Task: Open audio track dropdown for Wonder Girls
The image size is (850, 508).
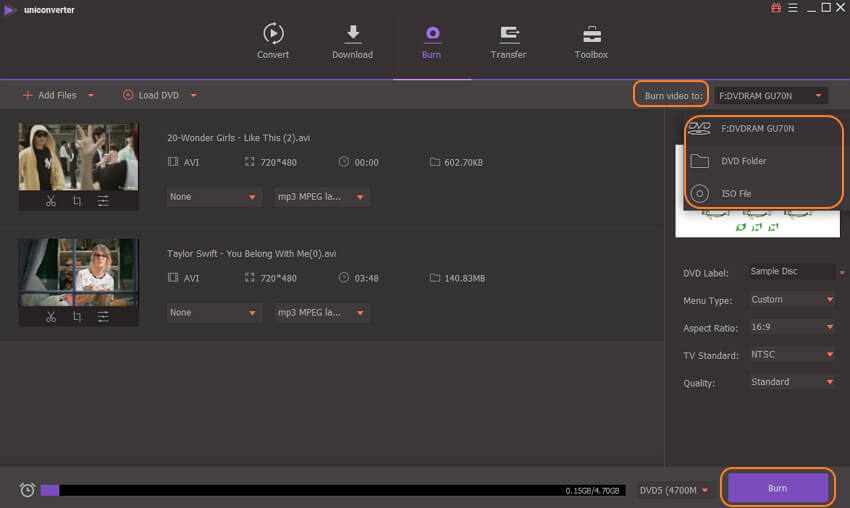Action: tap(321, 197)
